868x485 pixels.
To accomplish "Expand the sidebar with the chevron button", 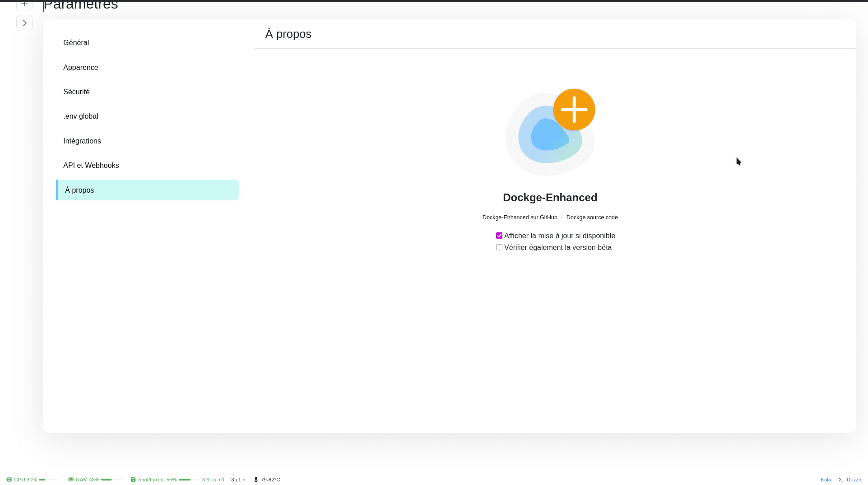I will click(x=24, y=23).
